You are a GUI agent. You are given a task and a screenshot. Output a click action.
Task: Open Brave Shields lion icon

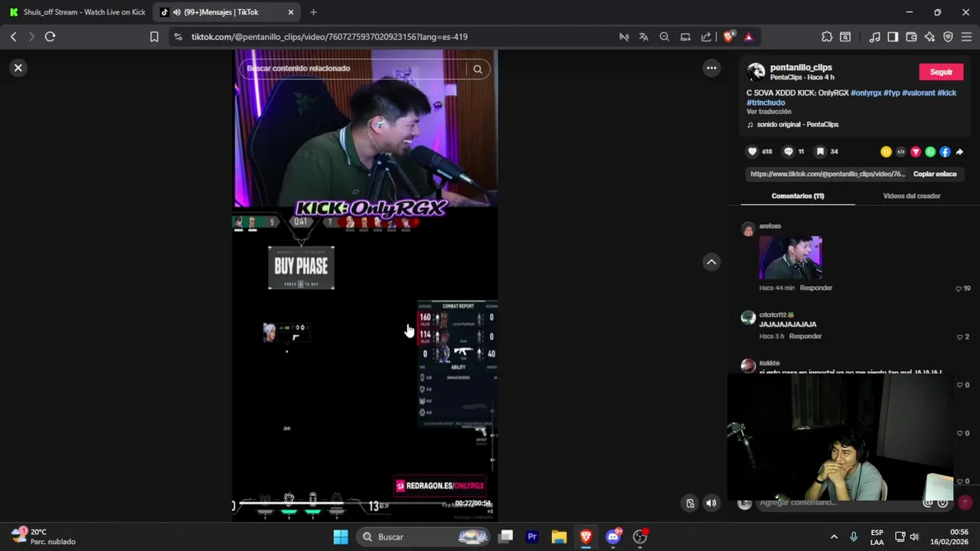[728, 37]
